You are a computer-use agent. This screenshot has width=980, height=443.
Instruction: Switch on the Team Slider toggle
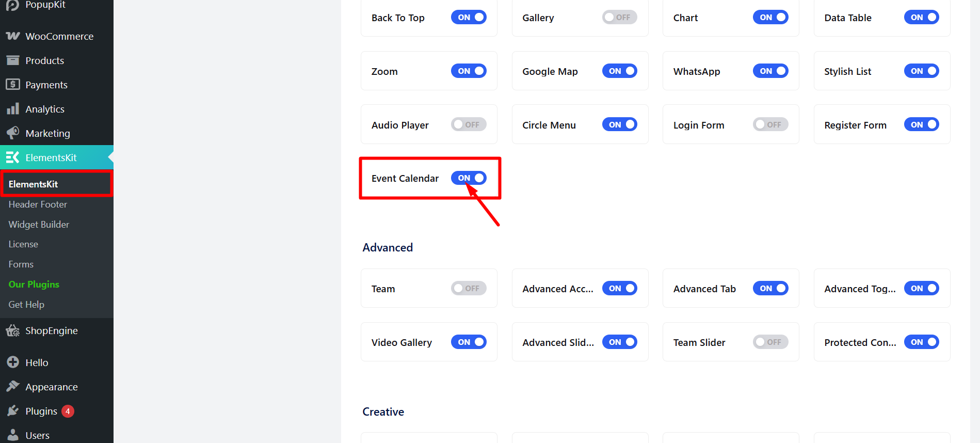[770, 342]
